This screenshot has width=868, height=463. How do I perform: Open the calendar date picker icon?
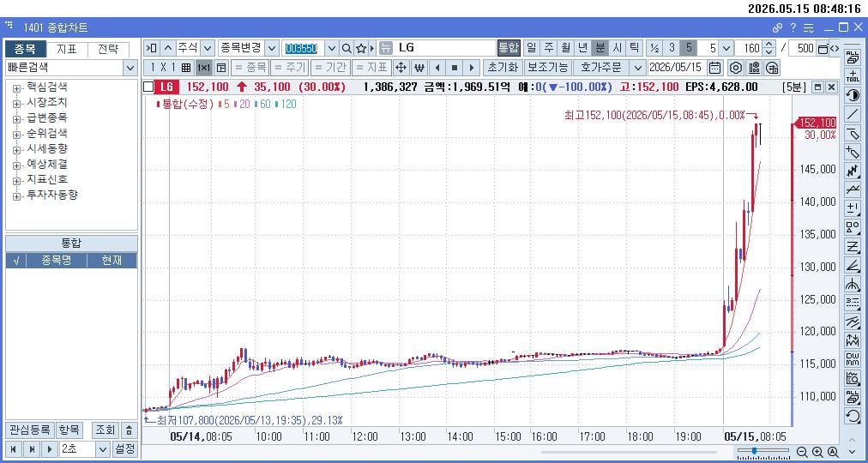click(715, 68)
